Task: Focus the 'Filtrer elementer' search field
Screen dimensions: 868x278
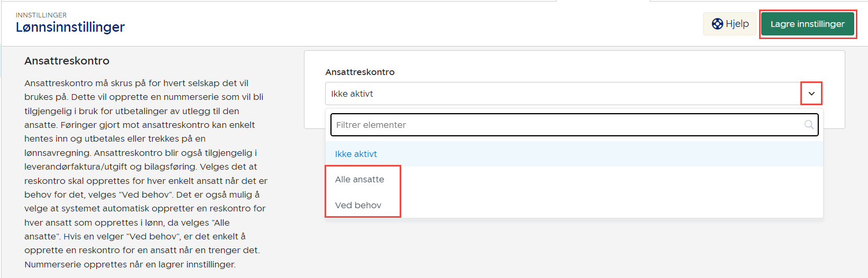Action: [566, 125]
